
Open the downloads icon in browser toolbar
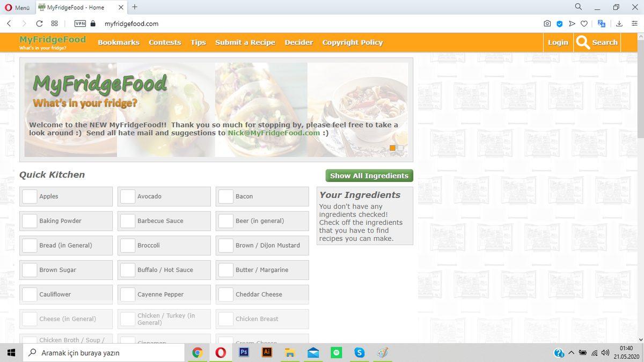coord(619,24)
